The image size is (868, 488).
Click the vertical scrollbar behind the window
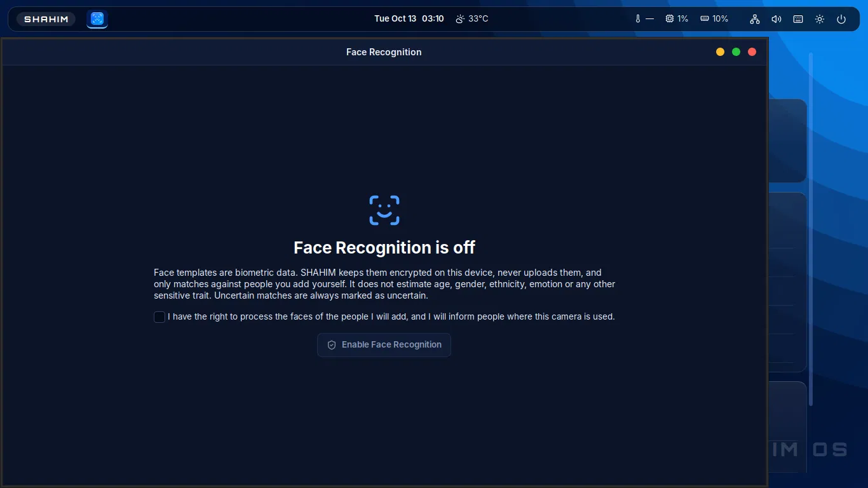click(x=811, y=229)
